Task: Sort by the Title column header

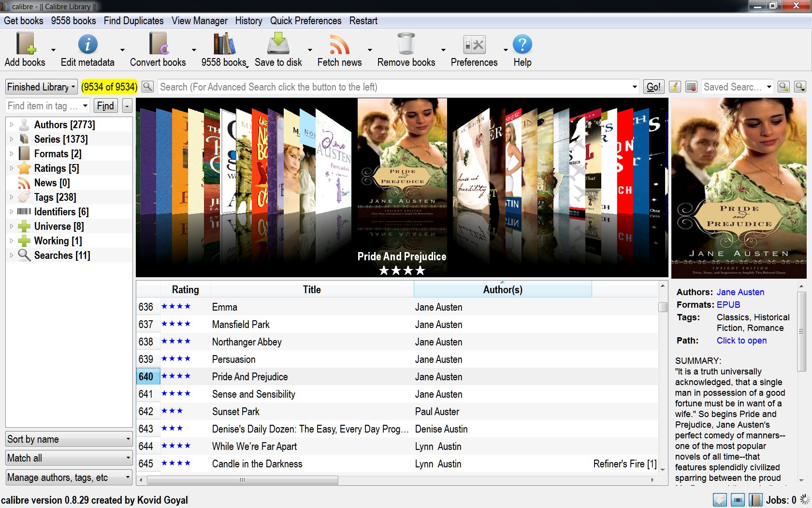Action: (x=312, y=289)
